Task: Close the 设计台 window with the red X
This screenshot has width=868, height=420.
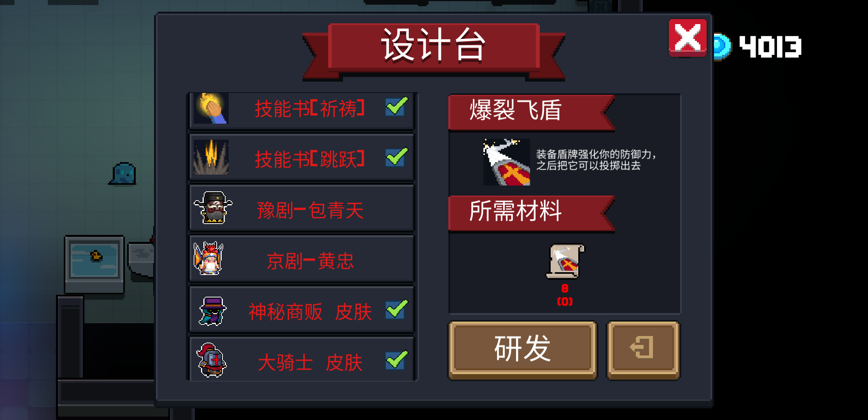Action: [x=688, y=37]
